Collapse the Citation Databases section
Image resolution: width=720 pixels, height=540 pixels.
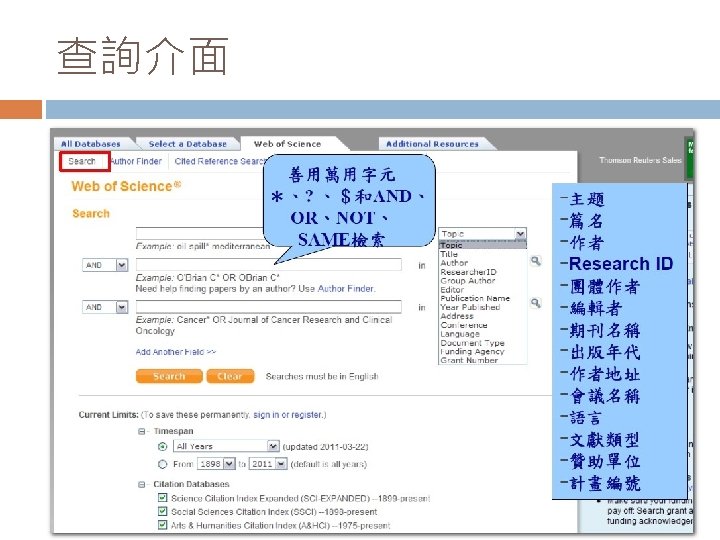tap(142, 484)
